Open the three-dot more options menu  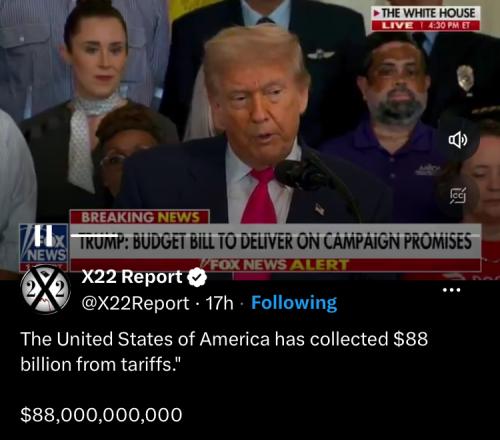451,290
